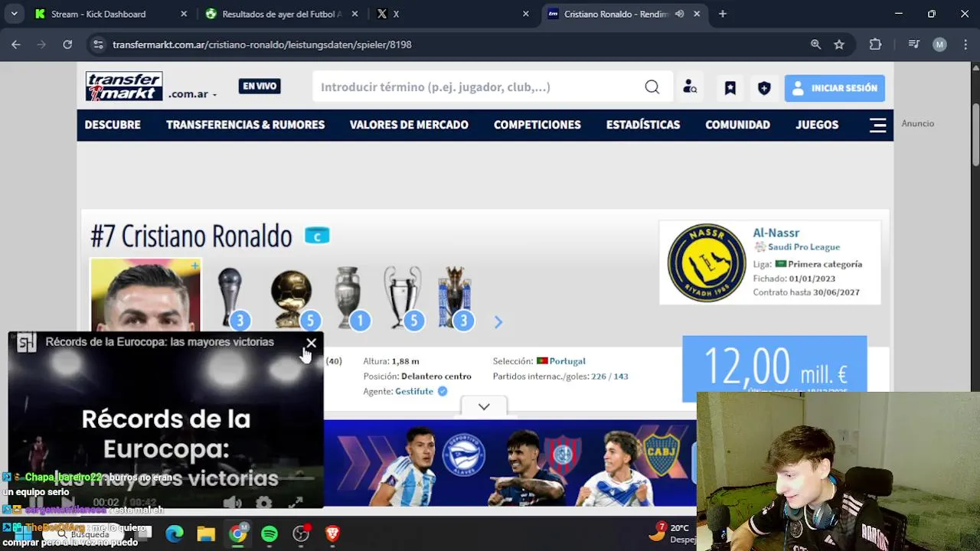
Task: Open the ESTADÍSTICAS menu
Action: pos(643,125)
